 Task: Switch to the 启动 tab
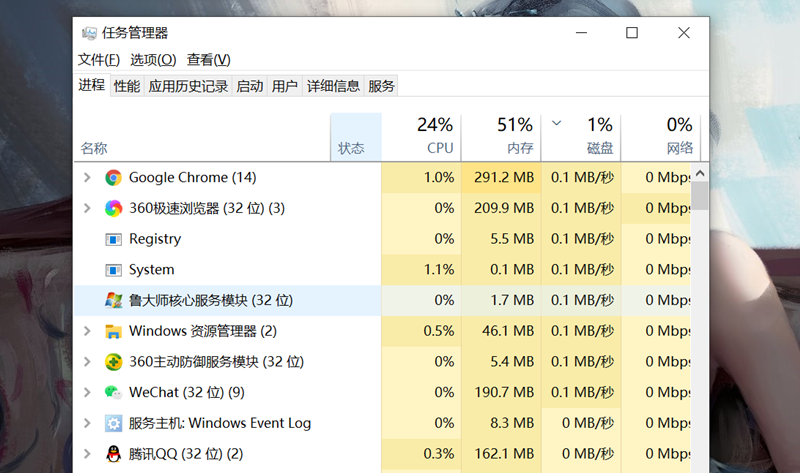pos(249,86)
